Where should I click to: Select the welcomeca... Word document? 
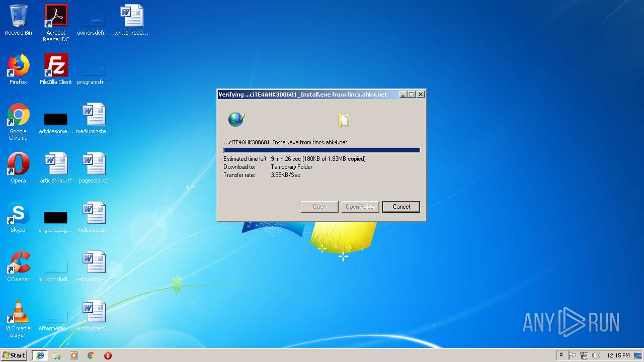pyautogui.click(x=94, y=217)
